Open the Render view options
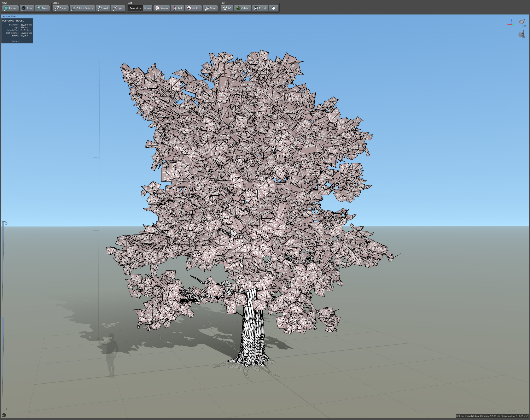 (x=10, y=8)
